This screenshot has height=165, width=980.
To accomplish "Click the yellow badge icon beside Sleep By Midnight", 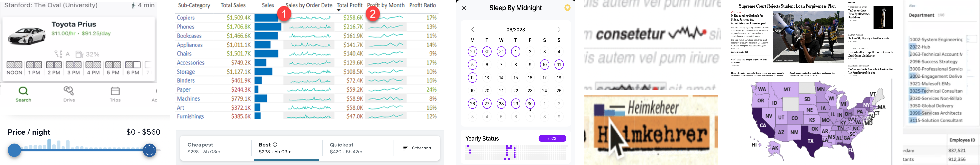I will click(567, 8).
